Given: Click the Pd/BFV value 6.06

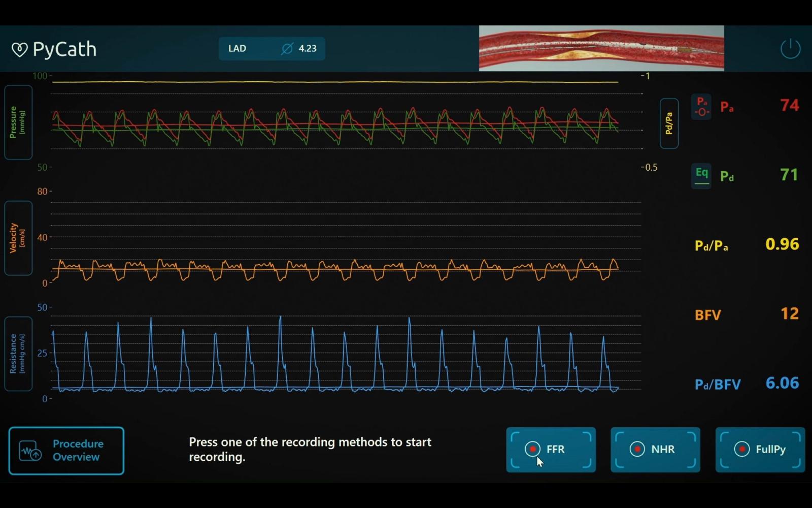Looking at the screenshot, I should pos(782,383).
